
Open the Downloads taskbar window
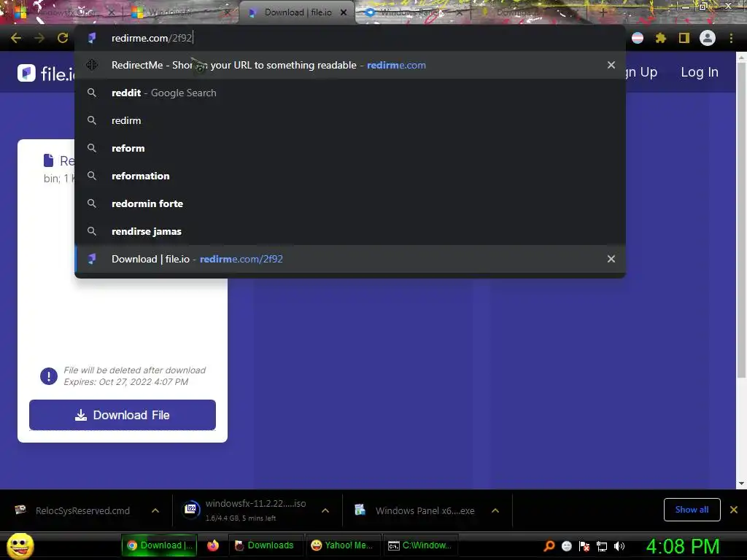267,545
